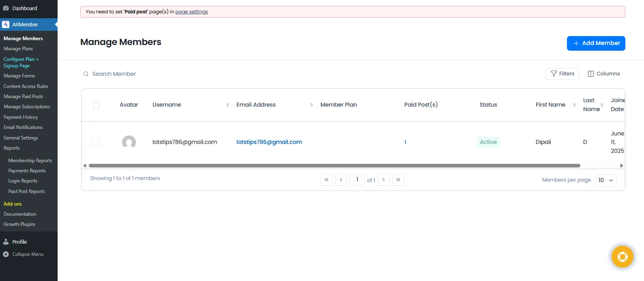This screenshot has width=644, height=281.
Task: Open Payments Reports
Action: tap(27, 171)
